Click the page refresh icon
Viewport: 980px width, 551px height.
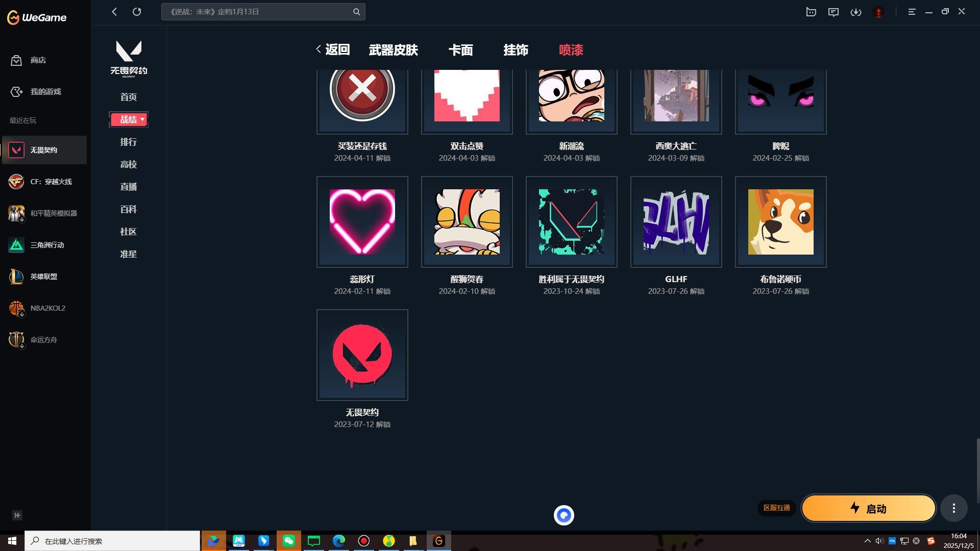coord(137,12)
